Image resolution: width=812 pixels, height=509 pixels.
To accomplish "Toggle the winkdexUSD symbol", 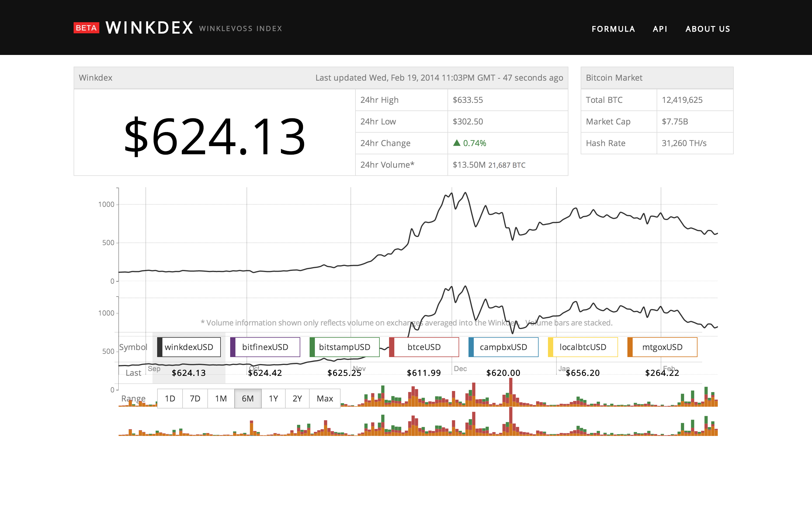I will 189,347.
